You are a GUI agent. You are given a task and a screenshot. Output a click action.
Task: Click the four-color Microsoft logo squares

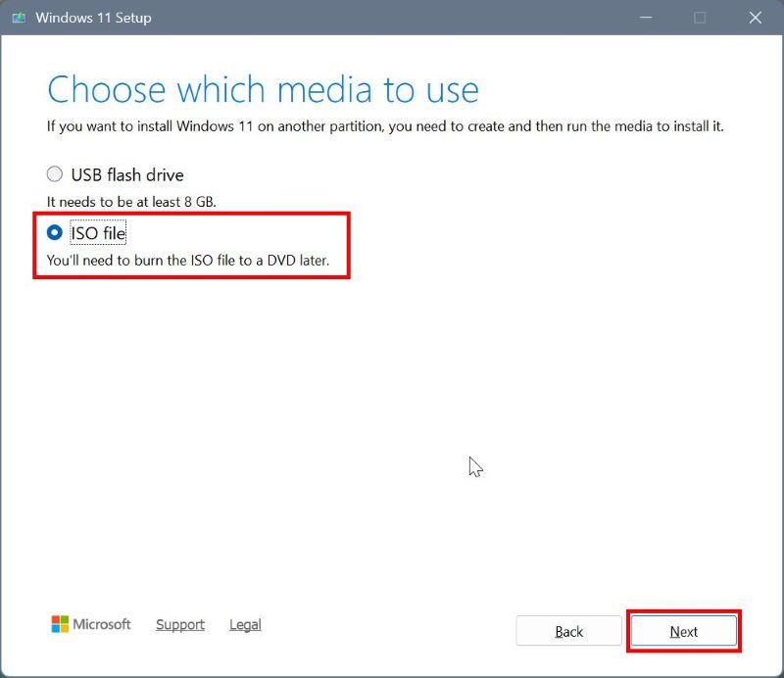(x=61, y=624)
